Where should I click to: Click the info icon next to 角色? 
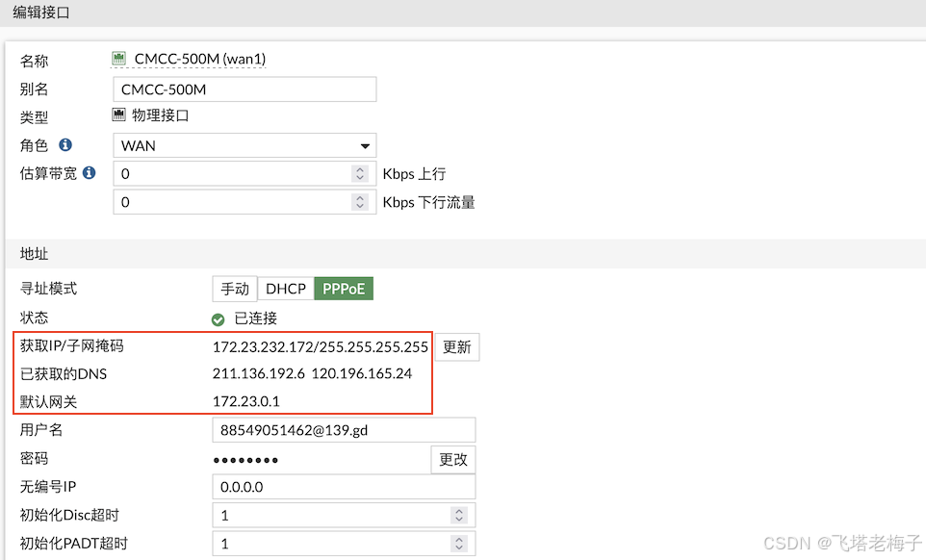tap(65, 144)
